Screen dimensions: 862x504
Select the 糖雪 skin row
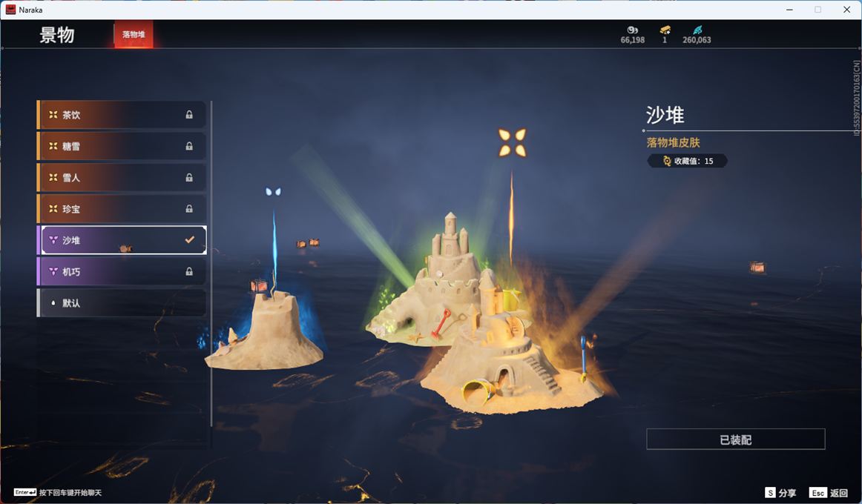[122, 146]
